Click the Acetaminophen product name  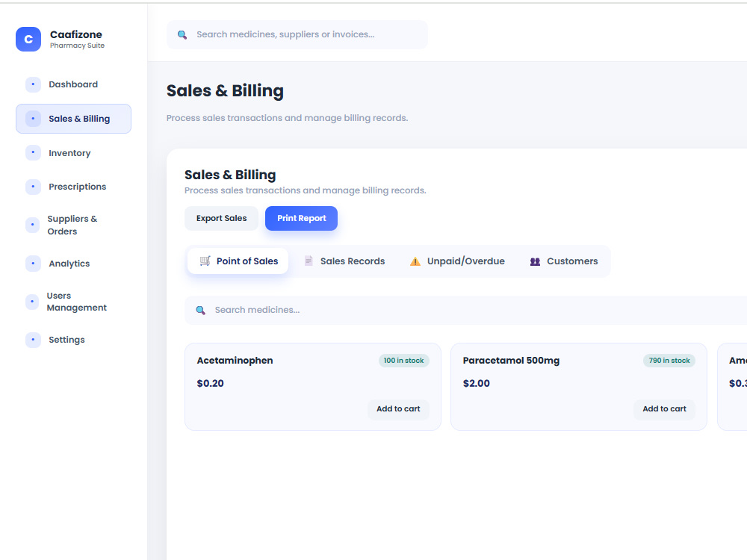click(x=235, y=361)
